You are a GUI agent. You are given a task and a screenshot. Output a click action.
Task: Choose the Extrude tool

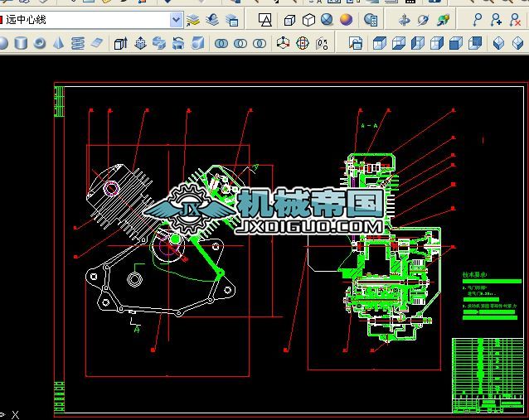[x=120, y=43]
